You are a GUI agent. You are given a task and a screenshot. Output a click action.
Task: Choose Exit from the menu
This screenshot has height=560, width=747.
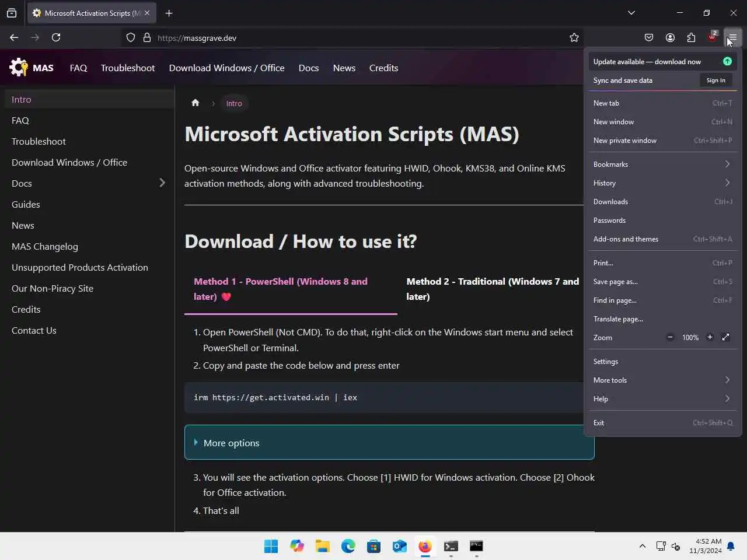(662, 422)
